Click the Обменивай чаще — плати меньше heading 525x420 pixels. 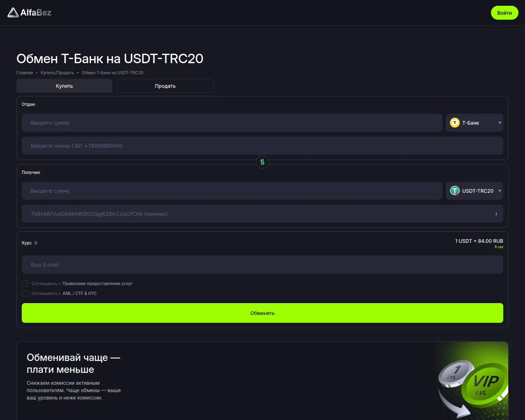pos(73,363)
